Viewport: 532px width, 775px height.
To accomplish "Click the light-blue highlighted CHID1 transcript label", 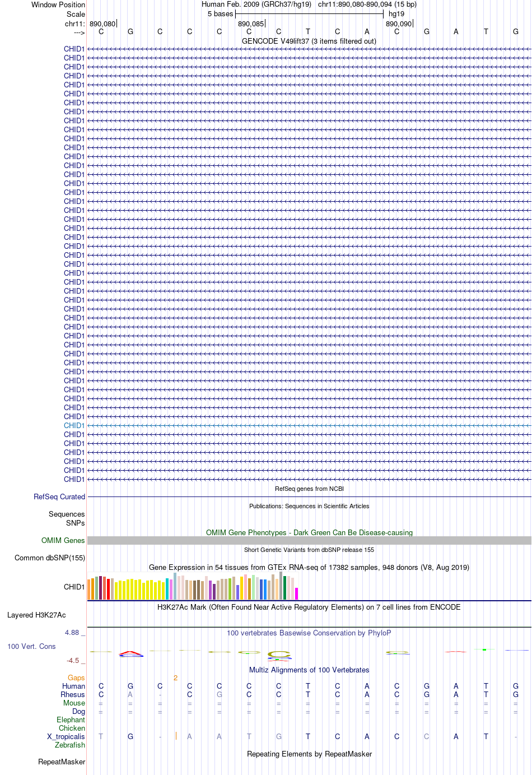I will (74, 425).
